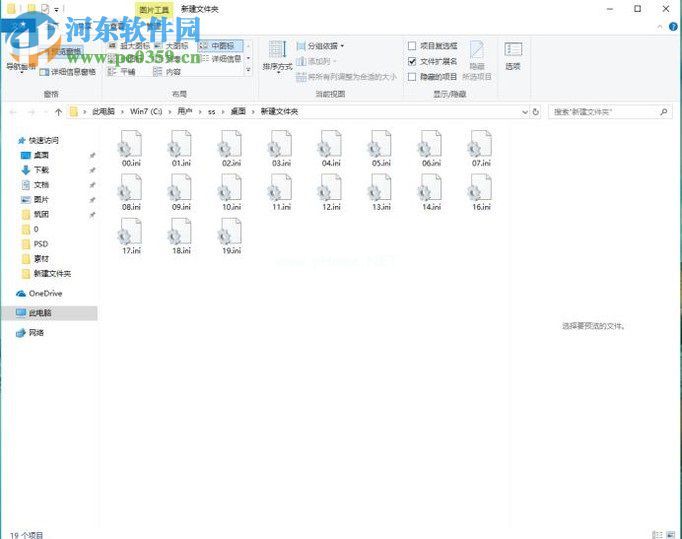Select the 01.ini file

[181, 149]
